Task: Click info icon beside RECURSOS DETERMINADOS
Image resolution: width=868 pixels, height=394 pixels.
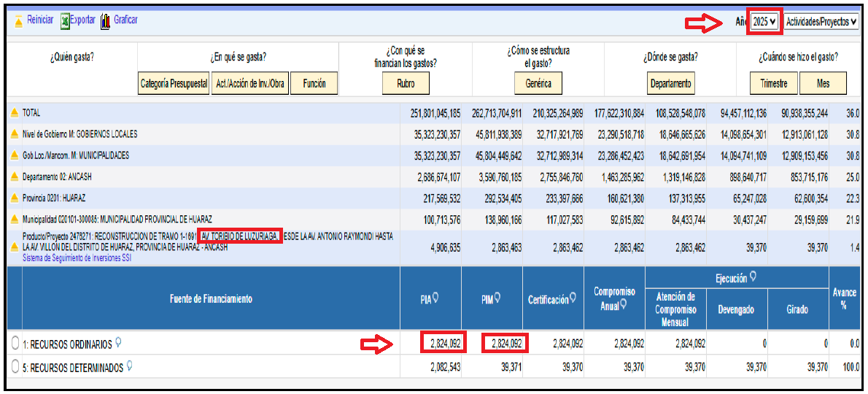Action: point(130,366)
